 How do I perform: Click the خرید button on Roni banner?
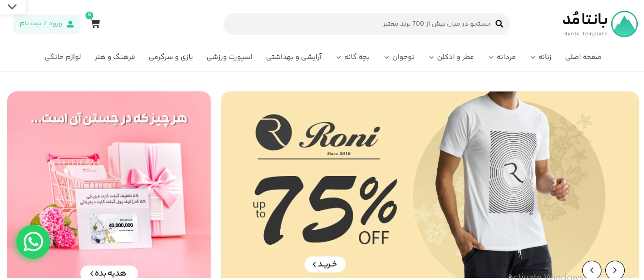pos(325,264)
